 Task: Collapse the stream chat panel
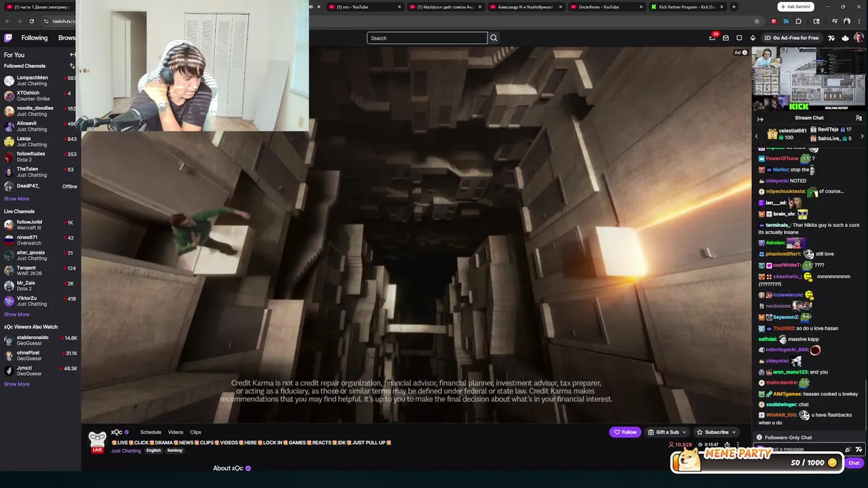tap(760, 118)
